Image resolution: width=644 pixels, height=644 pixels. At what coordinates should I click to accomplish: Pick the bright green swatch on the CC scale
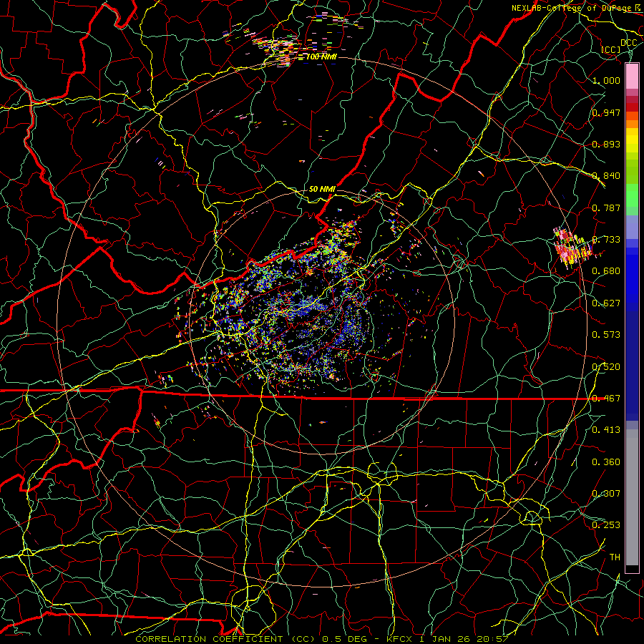coord(632,196)
